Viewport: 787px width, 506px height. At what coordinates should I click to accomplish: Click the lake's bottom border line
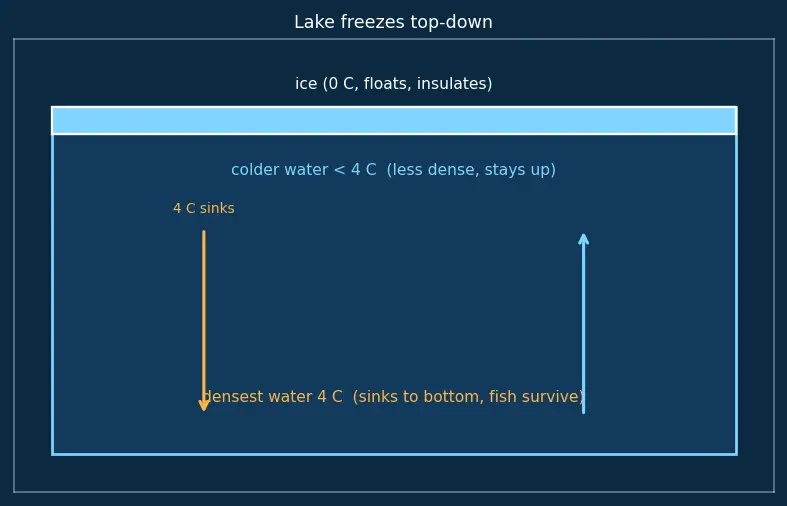tap(394, 454)
